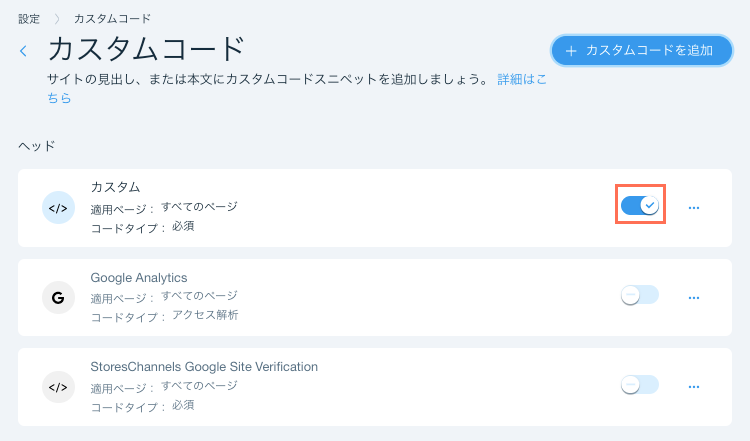Enable StoresChannels Google Site Verification toggle
The width and height of the screenshot is (750, 441).
coord(640,384)
